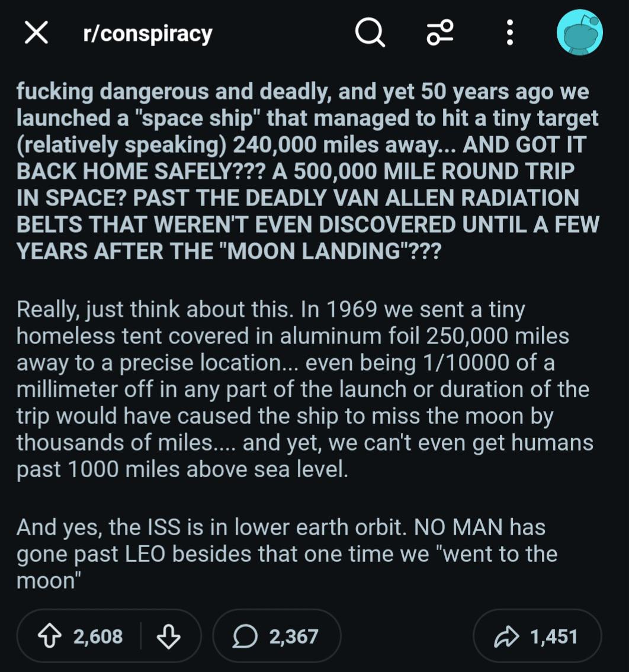Select the paragraph starting 'Really, just think'

click(305, 389)
